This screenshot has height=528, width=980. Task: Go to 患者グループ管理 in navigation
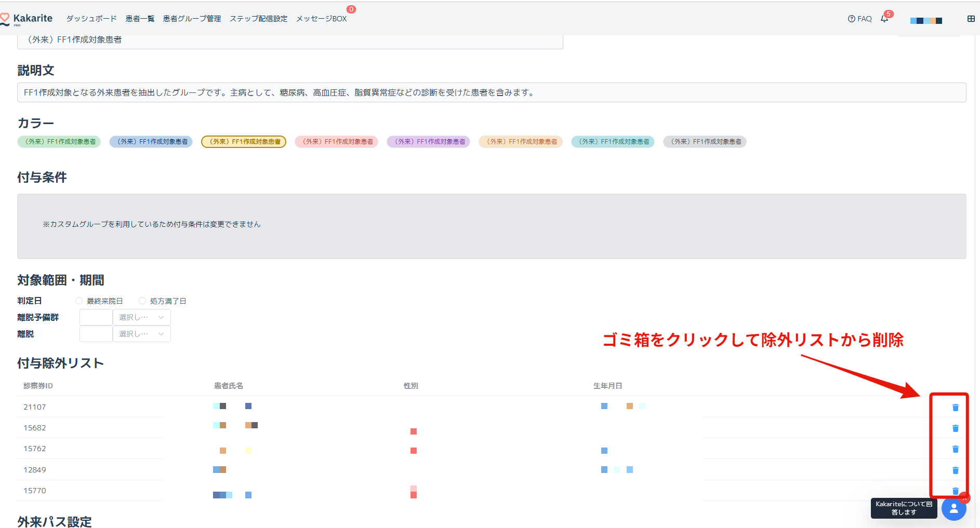pyautogui.click(x=192, y=19)
